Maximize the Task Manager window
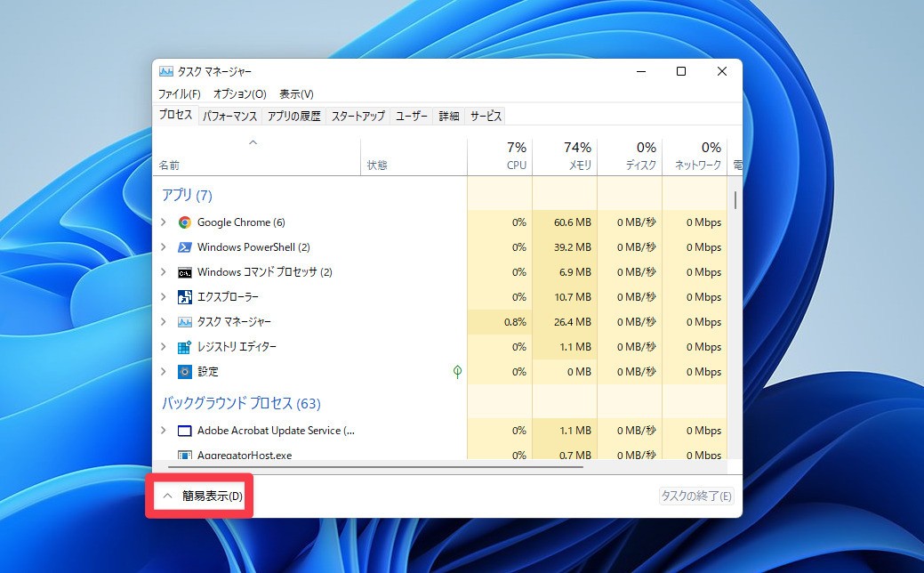Viewport: 924px width, 573px height. (x=681, y=71)
